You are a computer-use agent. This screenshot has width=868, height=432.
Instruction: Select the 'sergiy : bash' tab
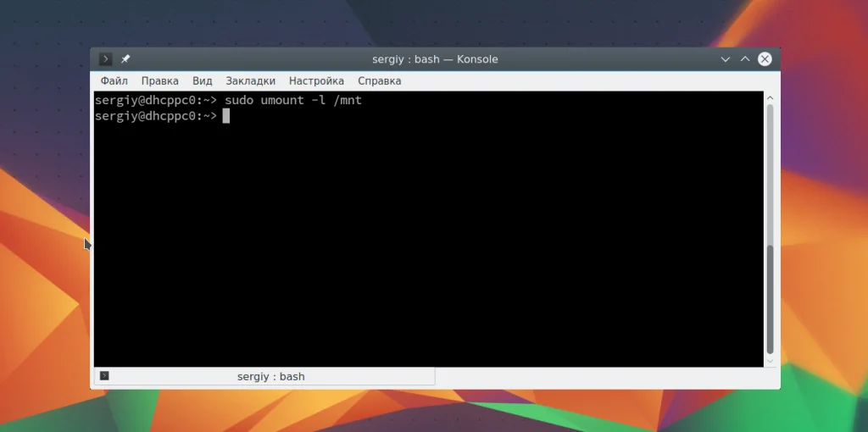click(264, 377)
